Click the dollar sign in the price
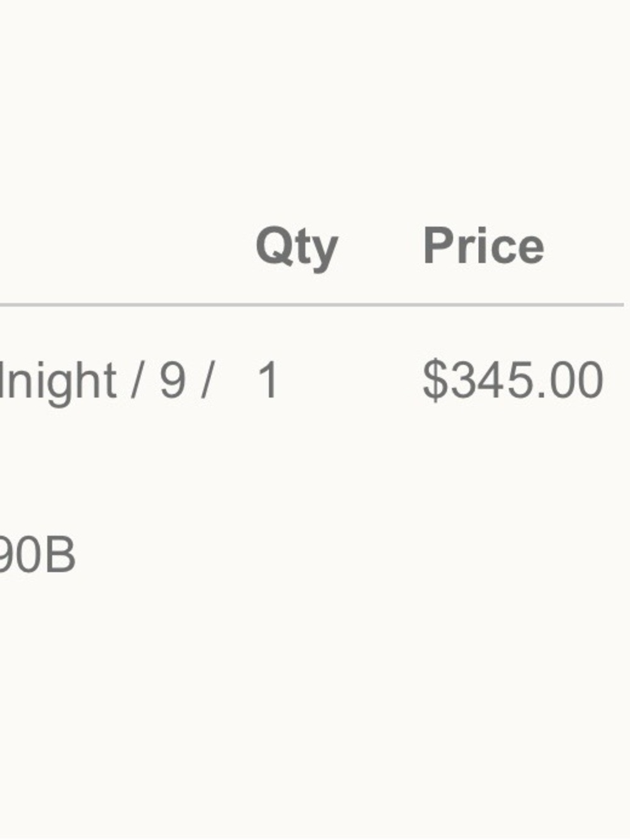The width and height of the screenshot is (630, 840). point(434,380)
